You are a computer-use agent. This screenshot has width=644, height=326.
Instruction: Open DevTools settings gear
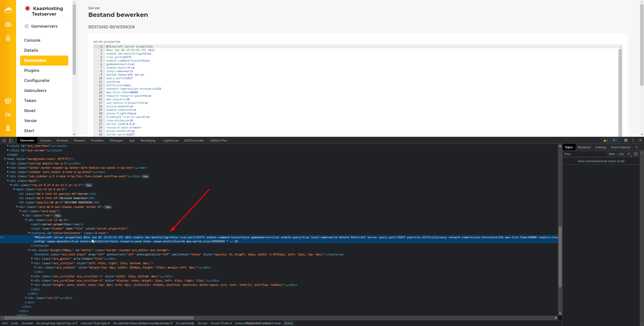tap(626, 141)
